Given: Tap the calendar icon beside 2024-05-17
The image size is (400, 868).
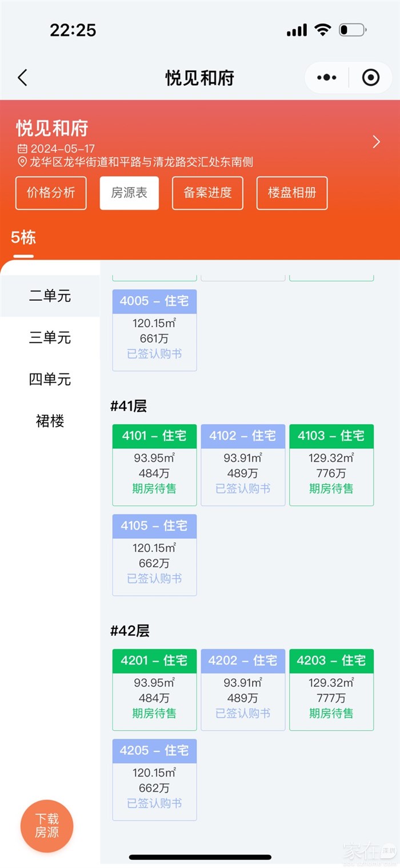Looking at the screenshot, I should coord(22,149).
